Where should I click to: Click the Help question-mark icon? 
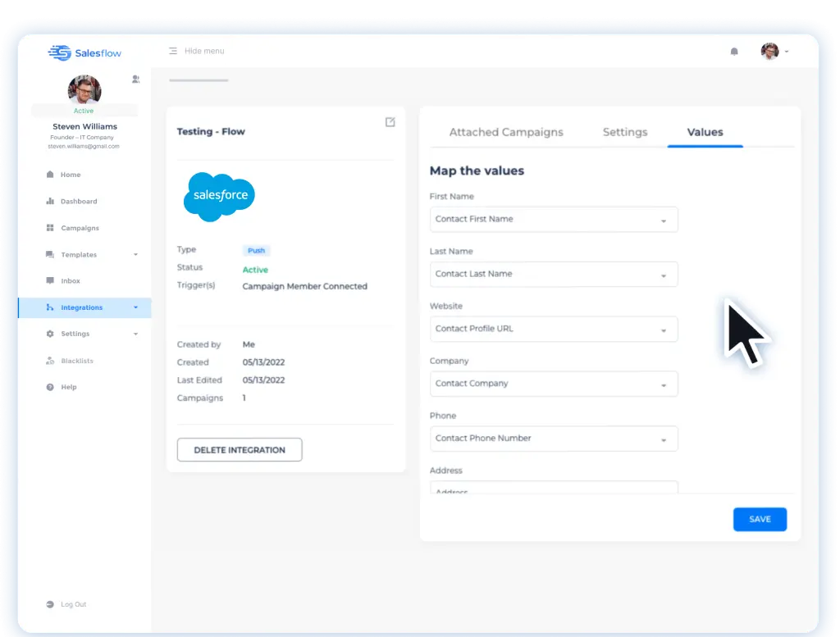pos(50,387)
